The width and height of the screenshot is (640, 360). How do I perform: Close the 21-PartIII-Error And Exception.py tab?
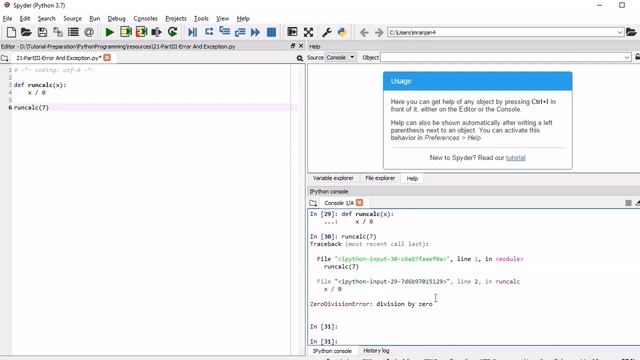(x=107, y=58)
